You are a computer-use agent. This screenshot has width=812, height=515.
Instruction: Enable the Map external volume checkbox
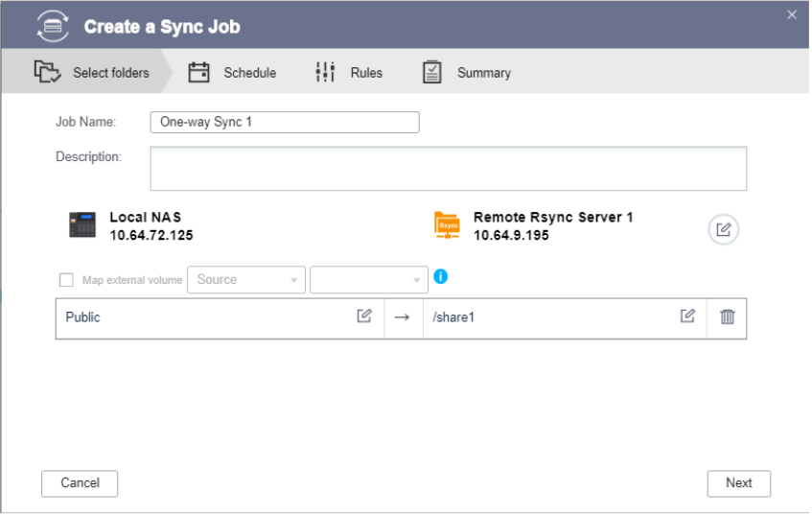(66, 280)
